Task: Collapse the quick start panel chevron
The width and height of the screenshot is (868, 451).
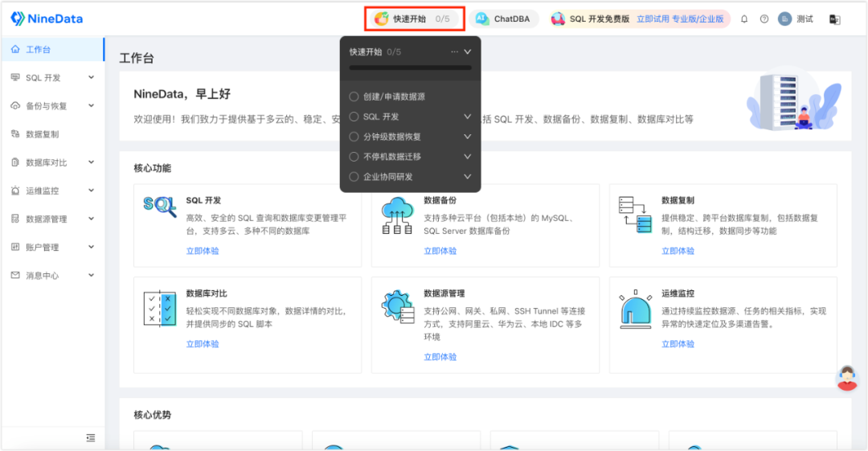Action: [x=468, y=51]
